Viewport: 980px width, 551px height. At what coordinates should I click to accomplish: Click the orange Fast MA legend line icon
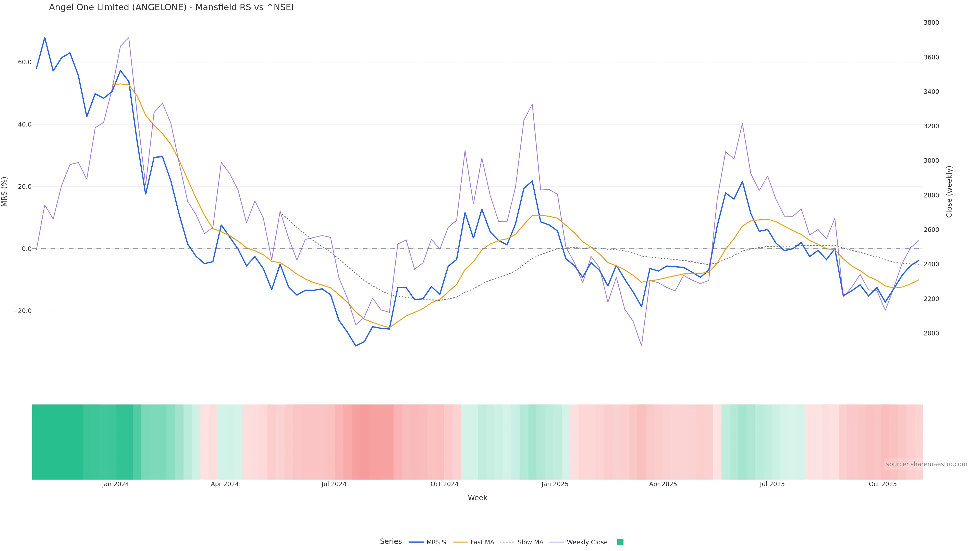coord(460,542)
